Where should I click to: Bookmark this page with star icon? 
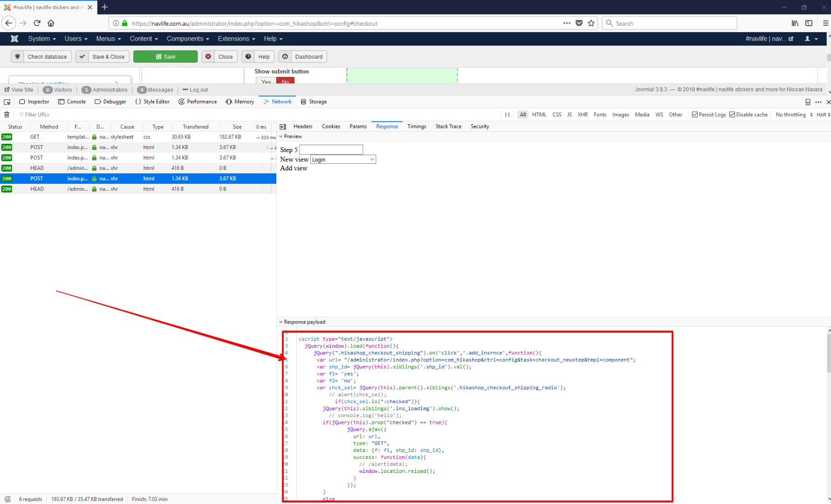591,23
